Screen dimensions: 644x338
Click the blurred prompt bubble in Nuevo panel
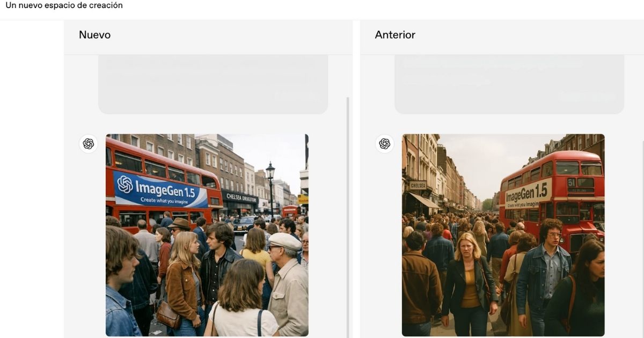tap(213, 84)
